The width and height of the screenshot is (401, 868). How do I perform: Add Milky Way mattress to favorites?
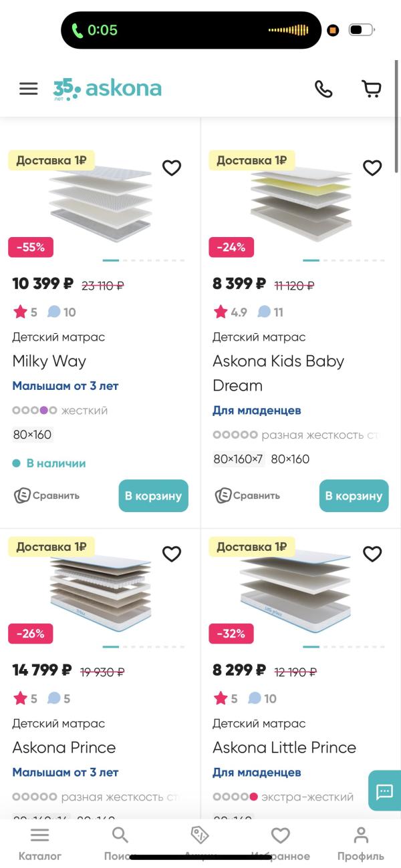click(x=172, y=168)
